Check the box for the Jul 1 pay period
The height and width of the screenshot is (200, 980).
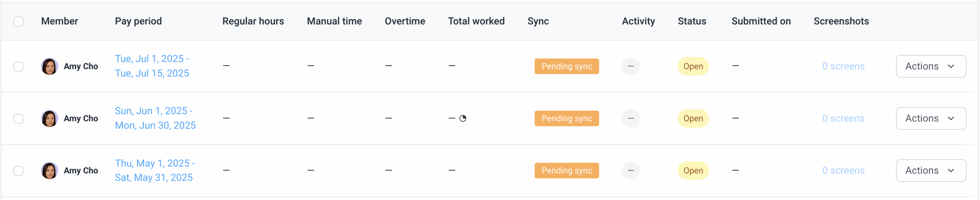point(18,66)
